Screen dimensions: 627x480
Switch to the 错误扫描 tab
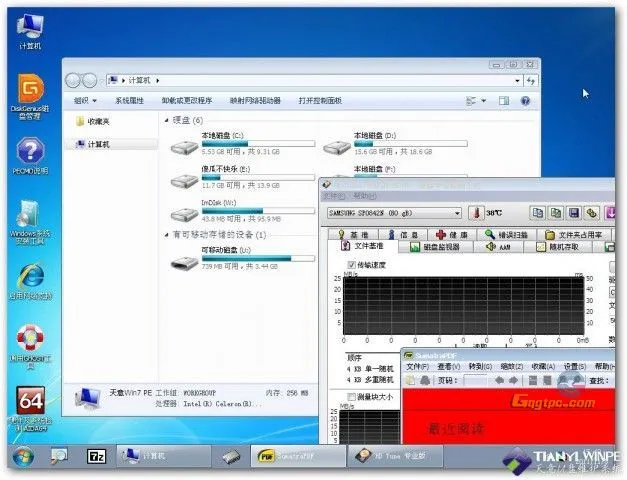[x=506, y=234]
